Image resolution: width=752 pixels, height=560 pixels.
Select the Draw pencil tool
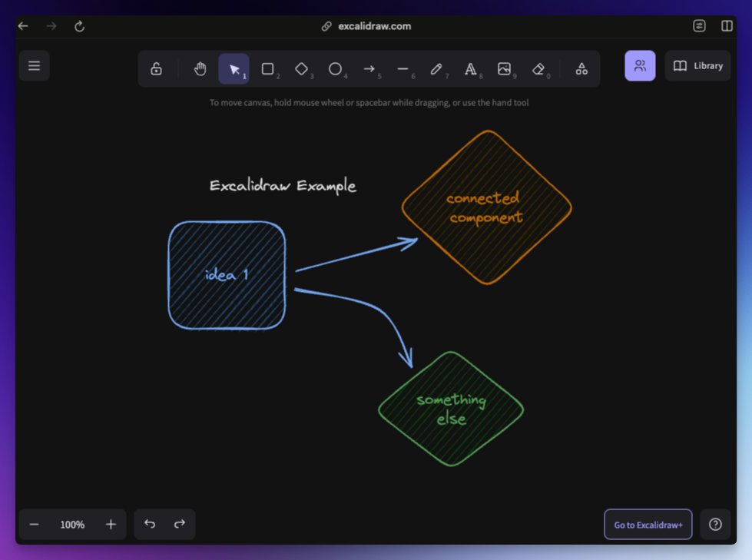pos(436,69)
